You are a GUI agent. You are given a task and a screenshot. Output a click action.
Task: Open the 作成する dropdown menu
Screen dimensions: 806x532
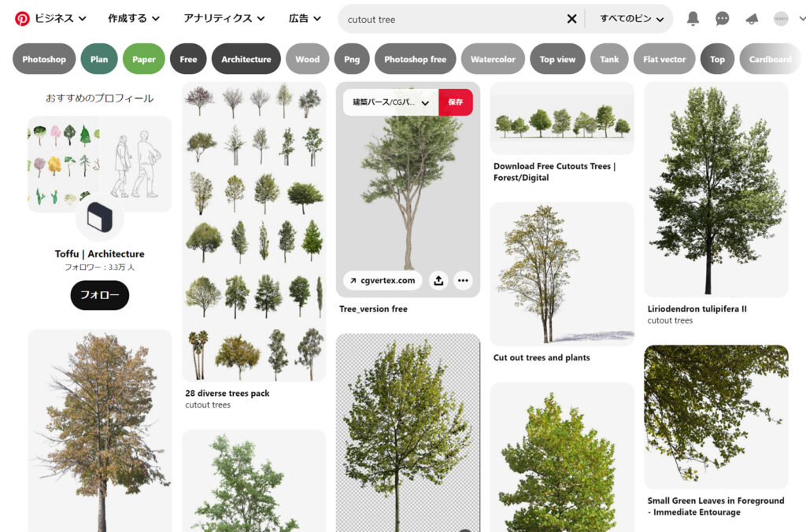(x=134, y=19)
